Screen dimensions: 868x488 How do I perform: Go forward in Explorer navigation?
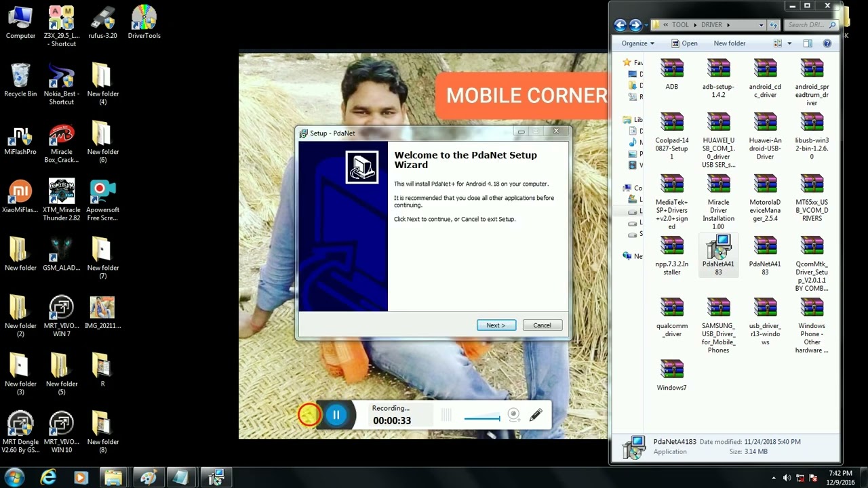(x=635, y=25)
